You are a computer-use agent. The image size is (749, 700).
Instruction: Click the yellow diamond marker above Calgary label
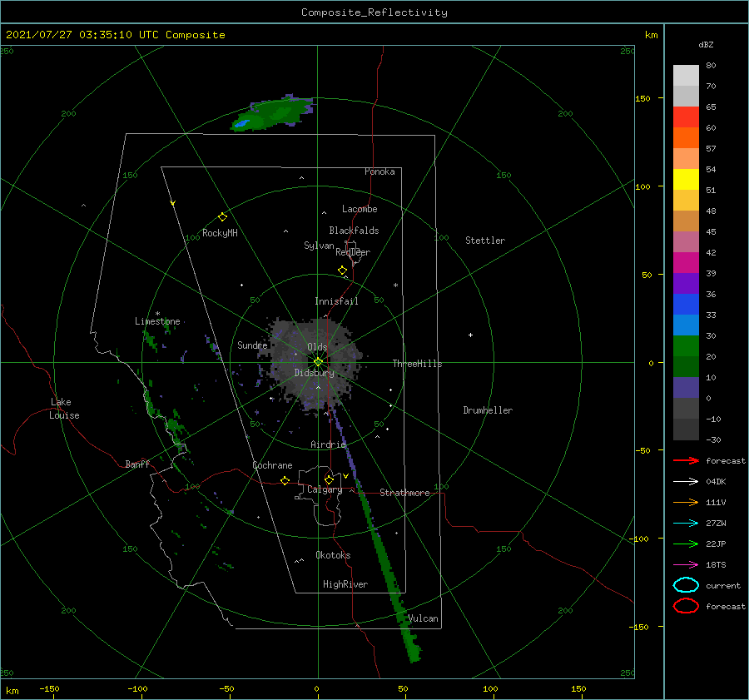tap(329, 479)
